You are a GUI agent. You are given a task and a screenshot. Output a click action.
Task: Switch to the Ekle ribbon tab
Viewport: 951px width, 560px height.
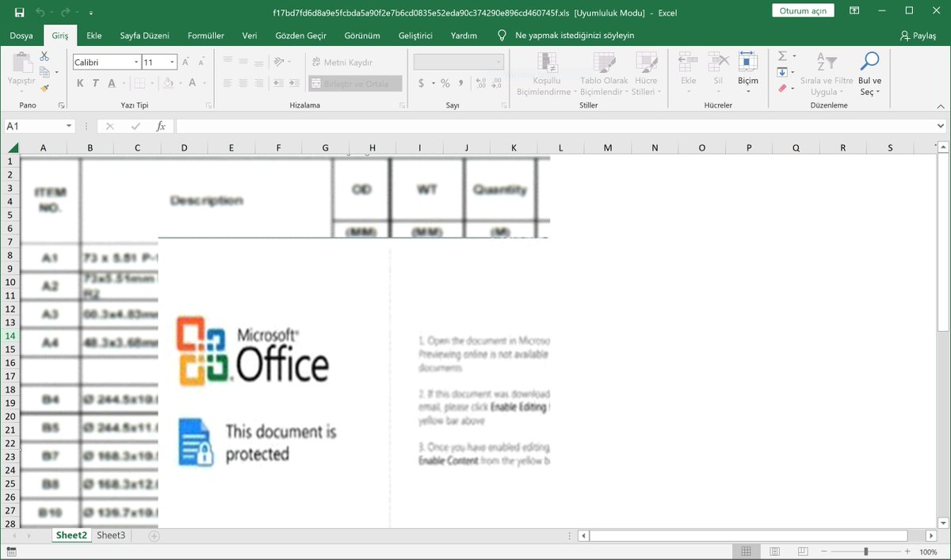tap(94, 36)
